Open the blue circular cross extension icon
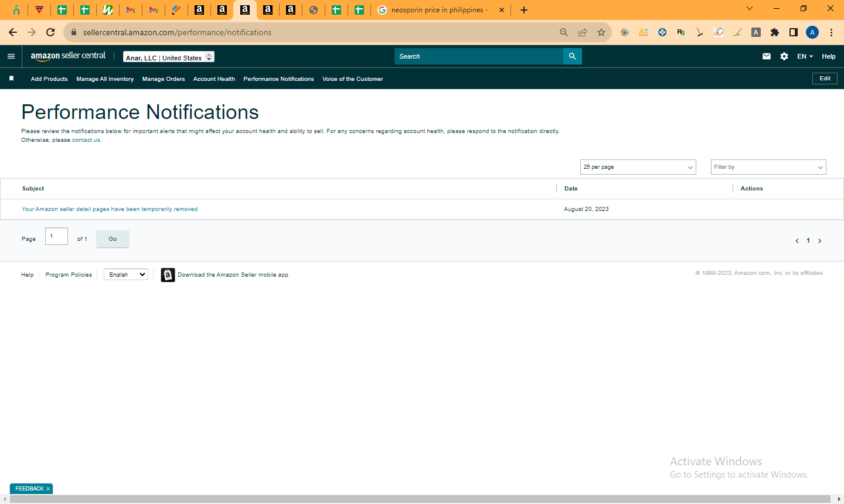The height and width of the screenshot is (504, 844). tap(662, 32)
